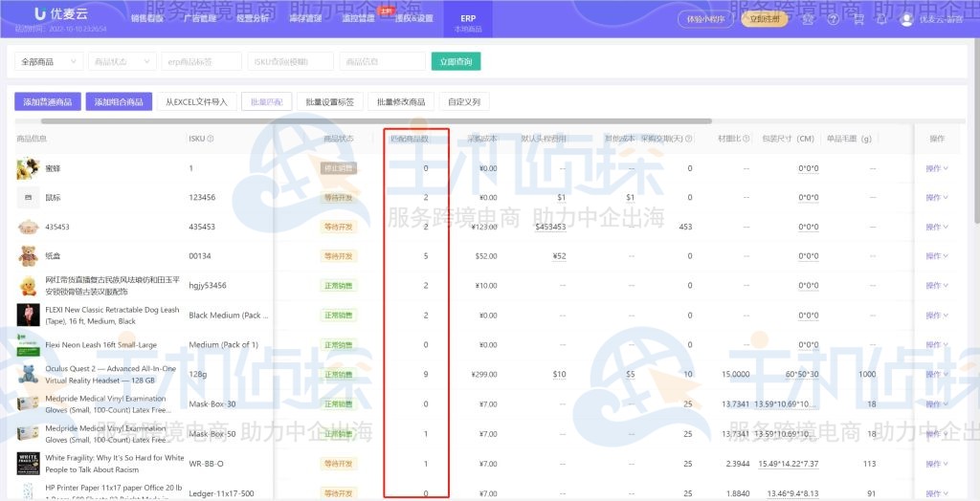Click the 材重比 column help icon
This screenshot has width=980, height=501.
(746, 139)
